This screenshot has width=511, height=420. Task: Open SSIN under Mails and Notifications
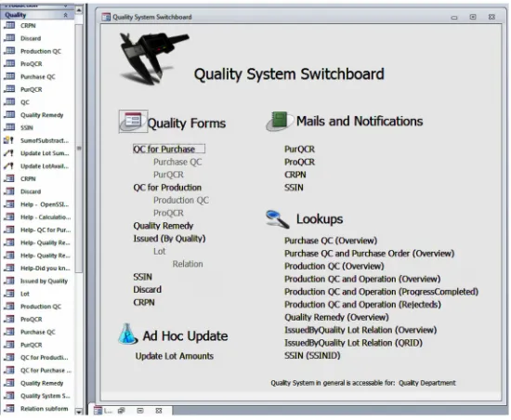point(294,188)
